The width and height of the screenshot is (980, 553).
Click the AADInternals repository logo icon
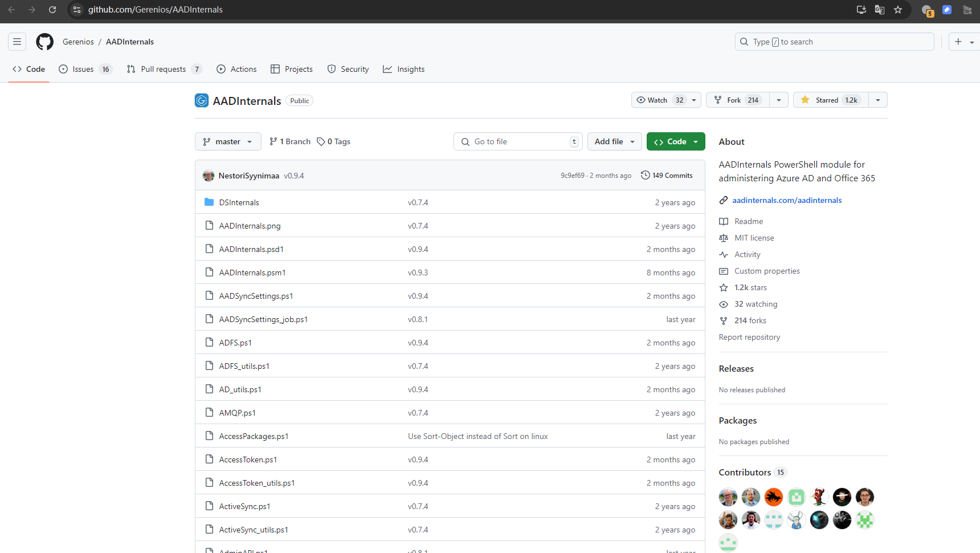(202, 100)
